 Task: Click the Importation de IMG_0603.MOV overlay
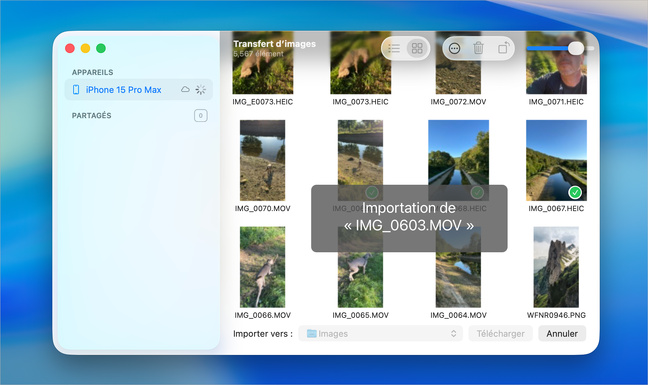(x=409, y=218)
